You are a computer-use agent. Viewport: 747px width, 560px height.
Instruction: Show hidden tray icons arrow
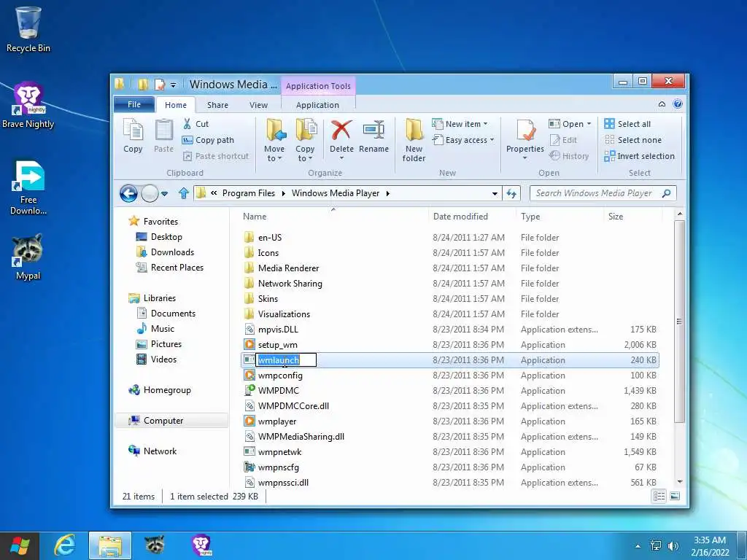638,546
